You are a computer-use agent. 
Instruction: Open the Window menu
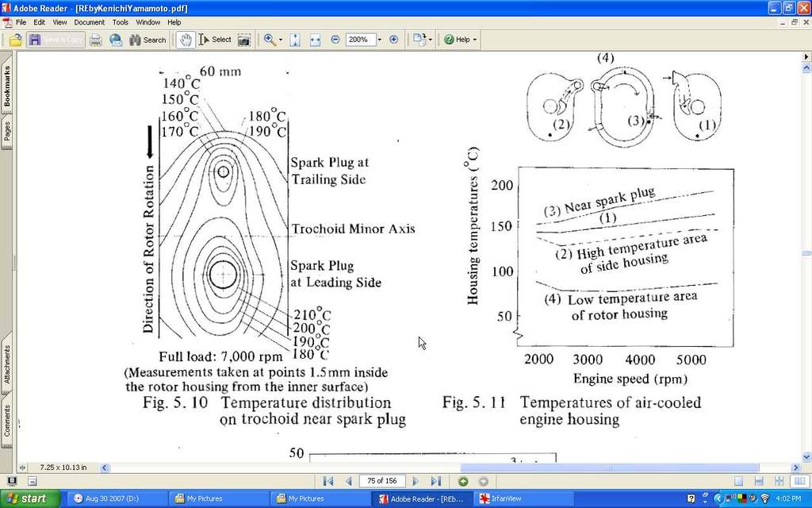(x=148, y=22)
